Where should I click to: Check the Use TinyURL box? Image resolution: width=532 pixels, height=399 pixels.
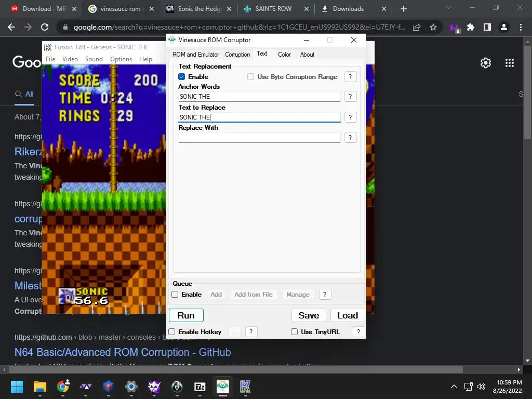coord(295,332)
